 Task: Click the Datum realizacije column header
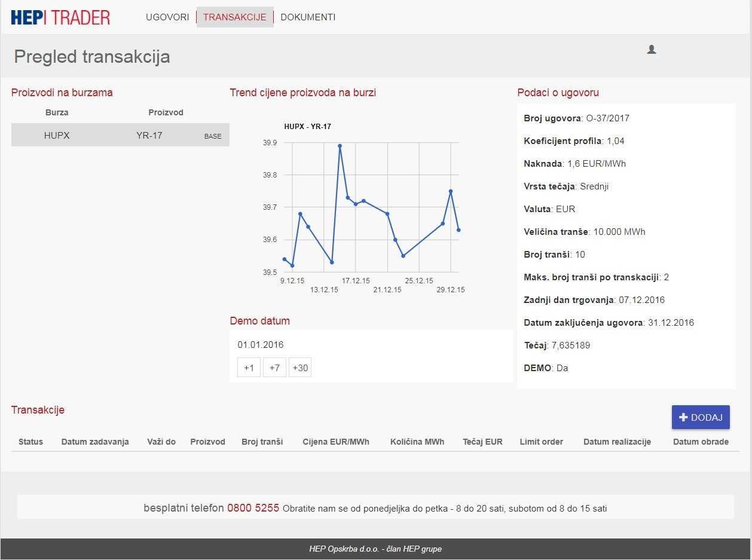(617, 442)
